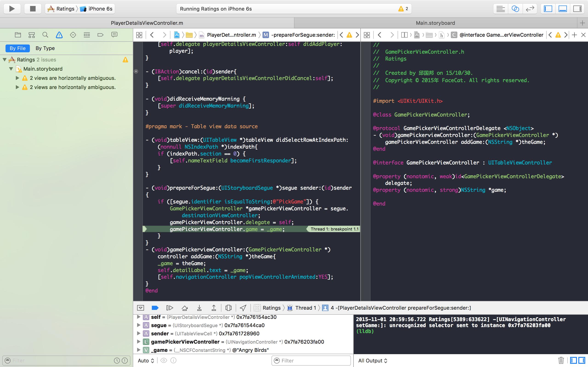Click Step Over in debug bar

coord(184,308)
